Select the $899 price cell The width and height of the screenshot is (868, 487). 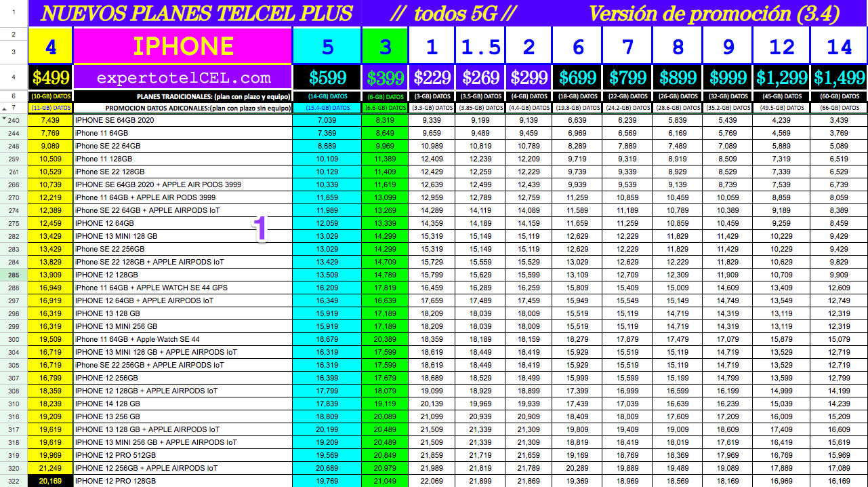[x=678, y=77]
